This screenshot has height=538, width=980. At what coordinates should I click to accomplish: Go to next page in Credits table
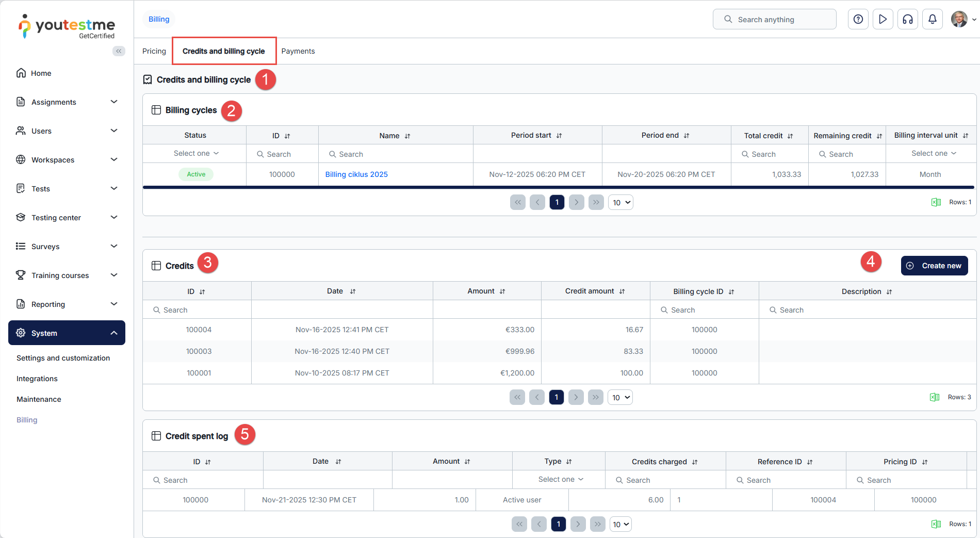(x=576, y=397)
